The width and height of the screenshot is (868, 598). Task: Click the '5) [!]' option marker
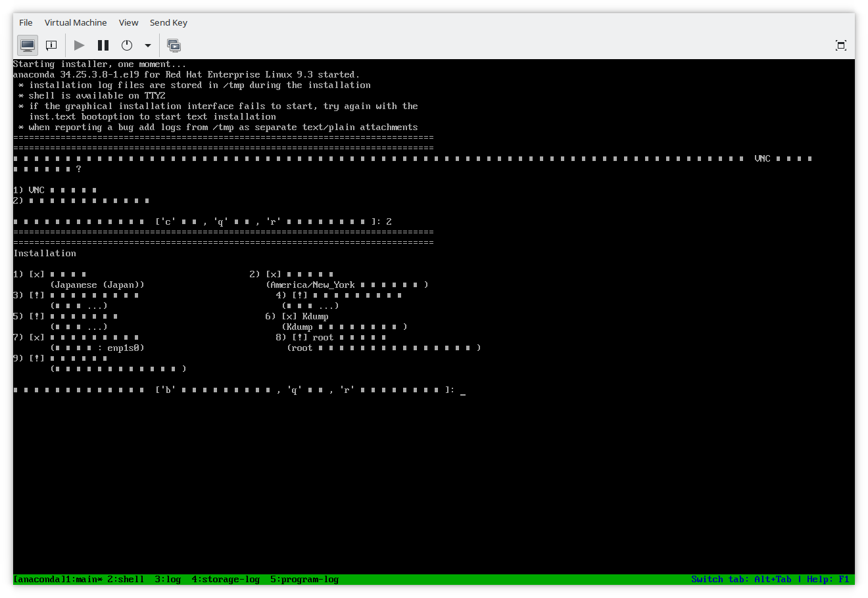click(29, 317)
